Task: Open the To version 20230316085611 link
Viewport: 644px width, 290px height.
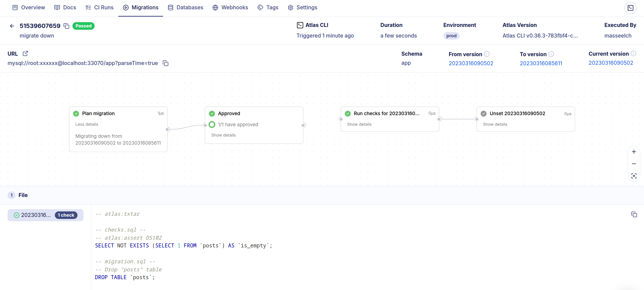Action: click(541, 63)
